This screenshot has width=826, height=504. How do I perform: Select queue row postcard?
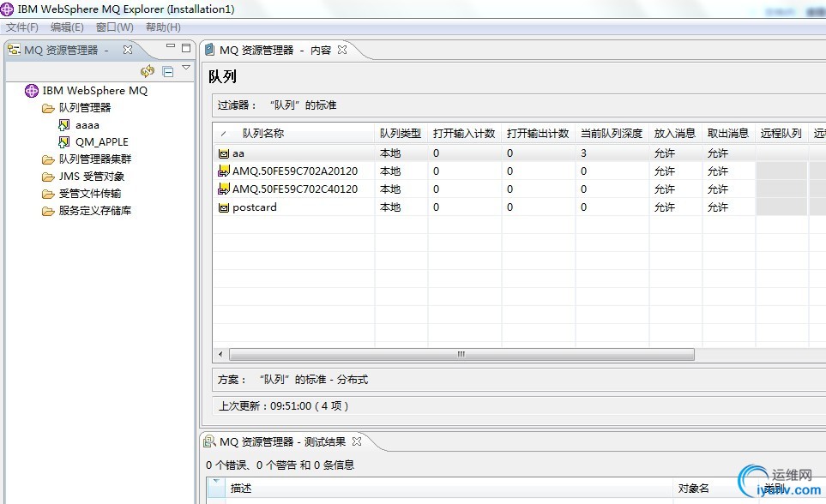pyautogui.click(x=520, y=207)
